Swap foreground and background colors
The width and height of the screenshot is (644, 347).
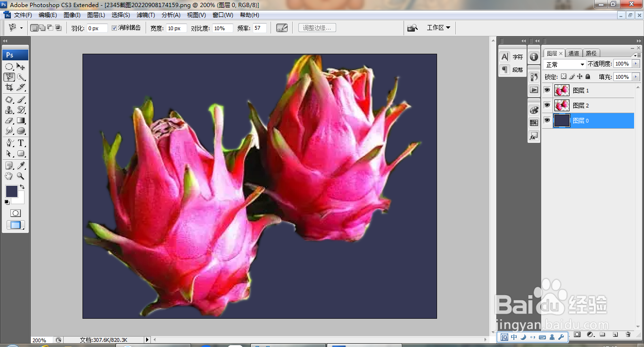[x=22, y=187]
